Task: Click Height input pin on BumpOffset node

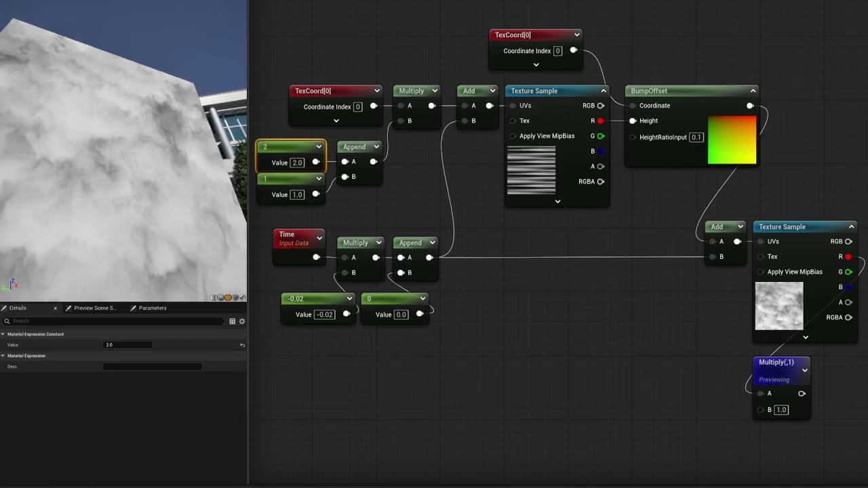Action: 633,121
